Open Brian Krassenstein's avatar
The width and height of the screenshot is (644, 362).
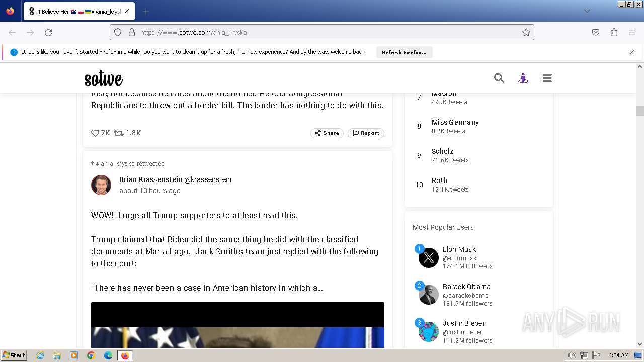click(101, 185)
